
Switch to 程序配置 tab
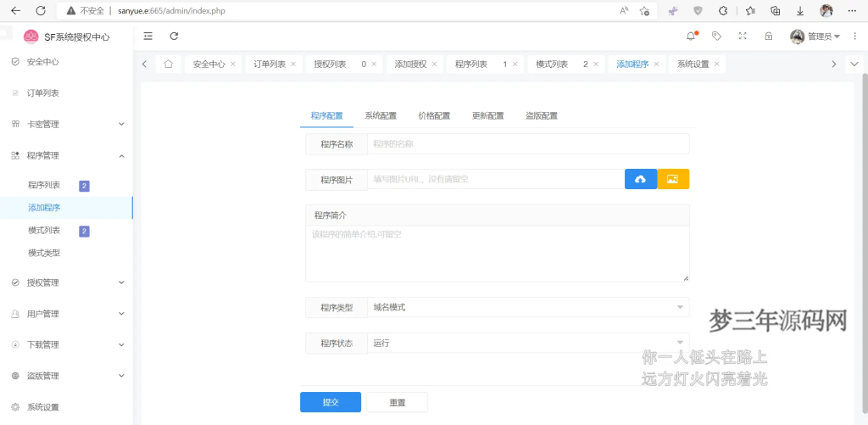tap(326, 116)
